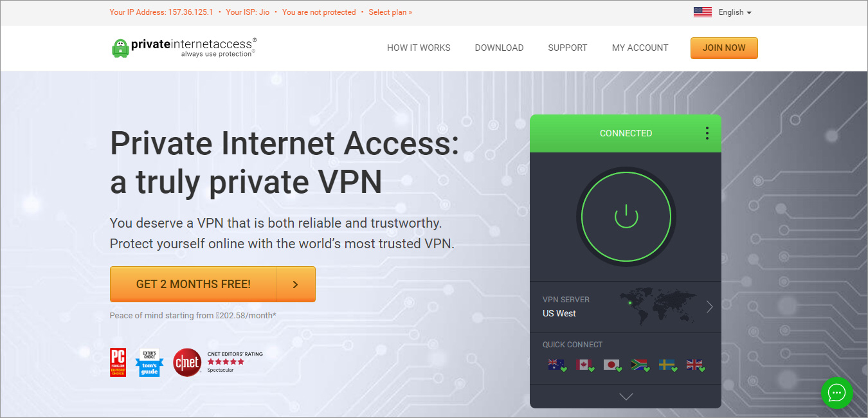Image resolution: width=868 pixels, height=418 pixels.
Task: Click the PCMag Editors' Choice badge
Action: [x=118, y=362]
